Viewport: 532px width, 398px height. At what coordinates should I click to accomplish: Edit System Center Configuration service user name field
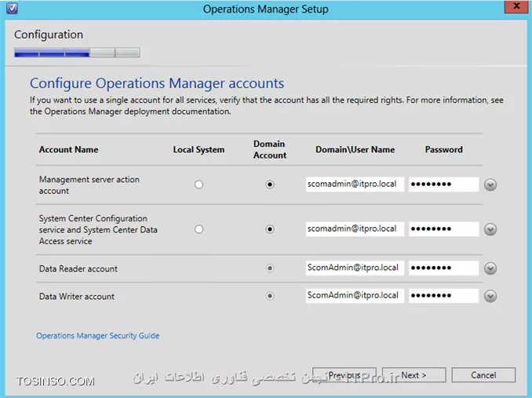pyautogui.click(x=355, y=229)
